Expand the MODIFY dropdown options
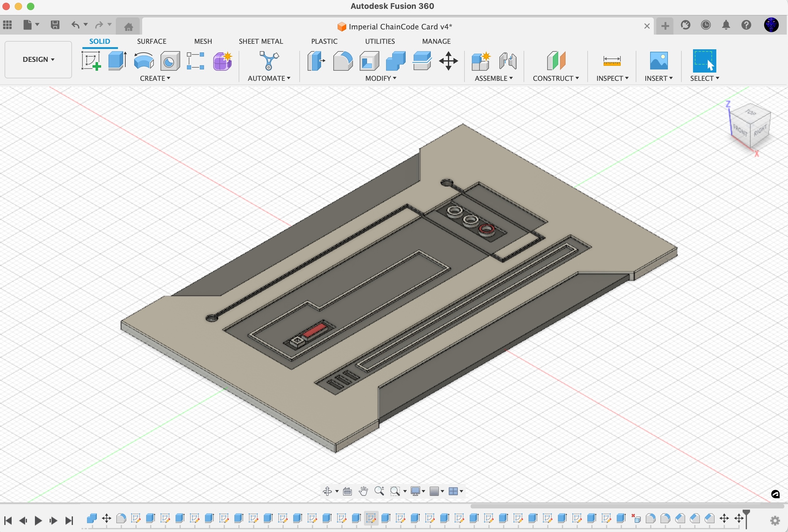 click(380, 78)
